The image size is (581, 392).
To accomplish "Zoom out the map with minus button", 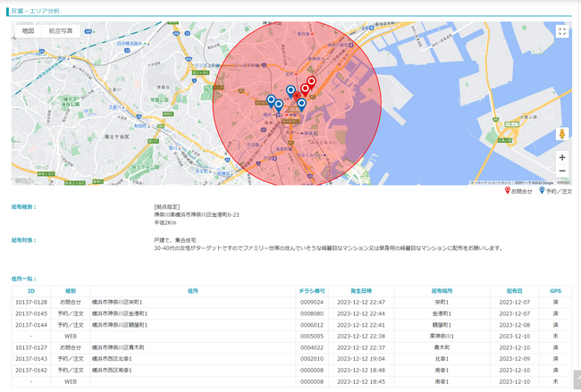I will pyautogui.click(x=562, y=171).
